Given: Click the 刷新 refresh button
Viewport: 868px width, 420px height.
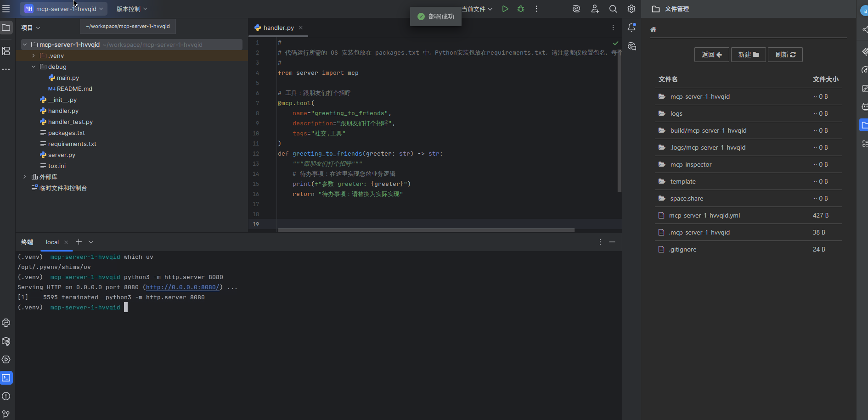Looking at the screenshot, I should [785, 55].
